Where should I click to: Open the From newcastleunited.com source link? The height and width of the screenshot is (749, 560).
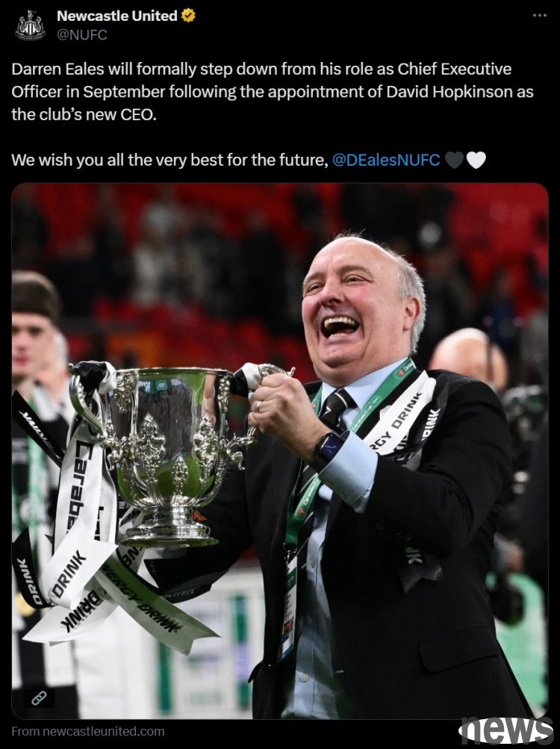pyautogui.click(x=88, y=731)
